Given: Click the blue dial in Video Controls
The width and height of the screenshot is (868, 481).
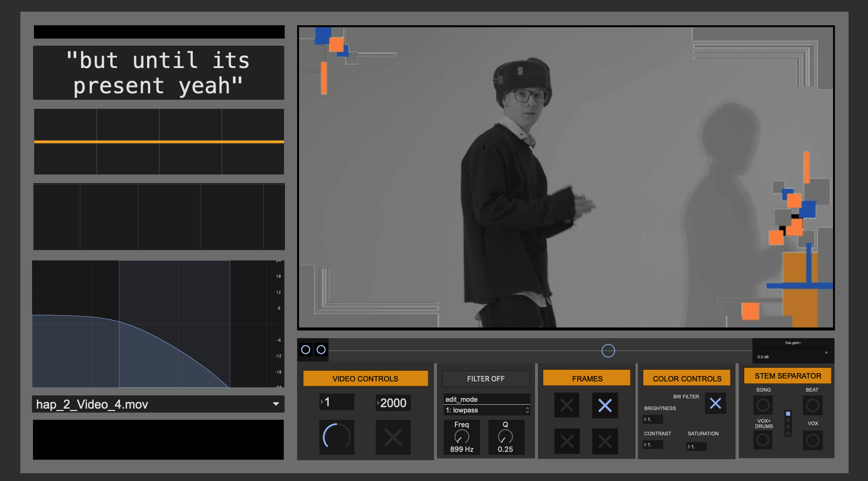Looking at the screenshot, I should 336,437.
